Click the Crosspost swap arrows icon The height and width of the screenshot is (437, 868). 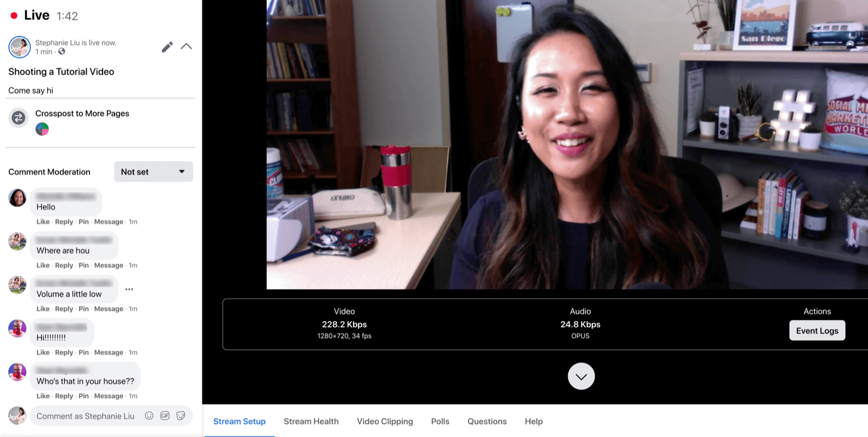tap(18, 118)
